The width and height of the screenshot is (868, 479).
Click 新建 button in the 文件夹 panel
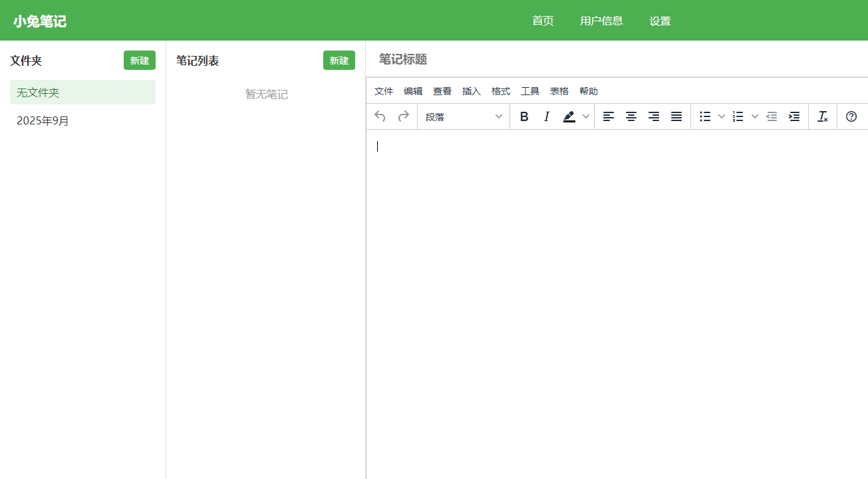(x=140, y=61)
